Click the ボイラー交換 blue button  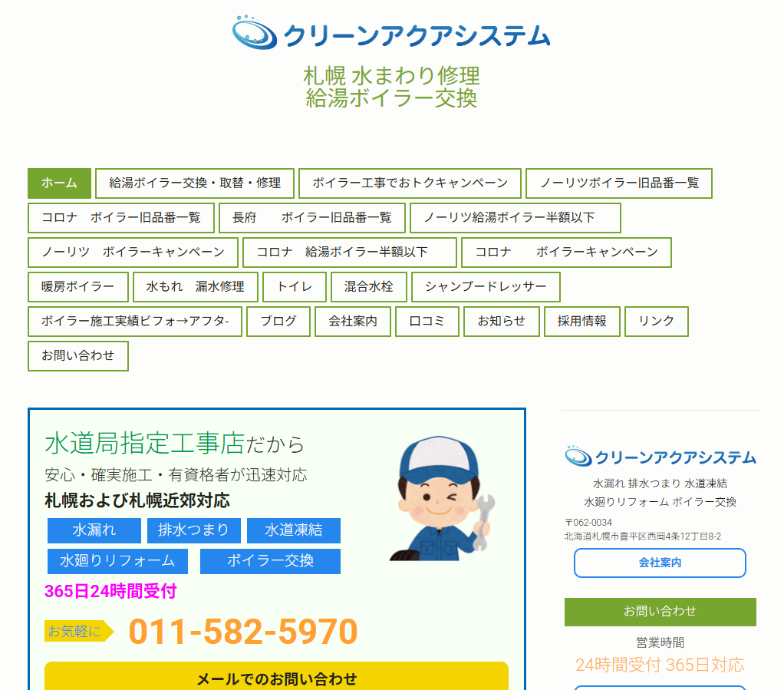pos(270,561)
